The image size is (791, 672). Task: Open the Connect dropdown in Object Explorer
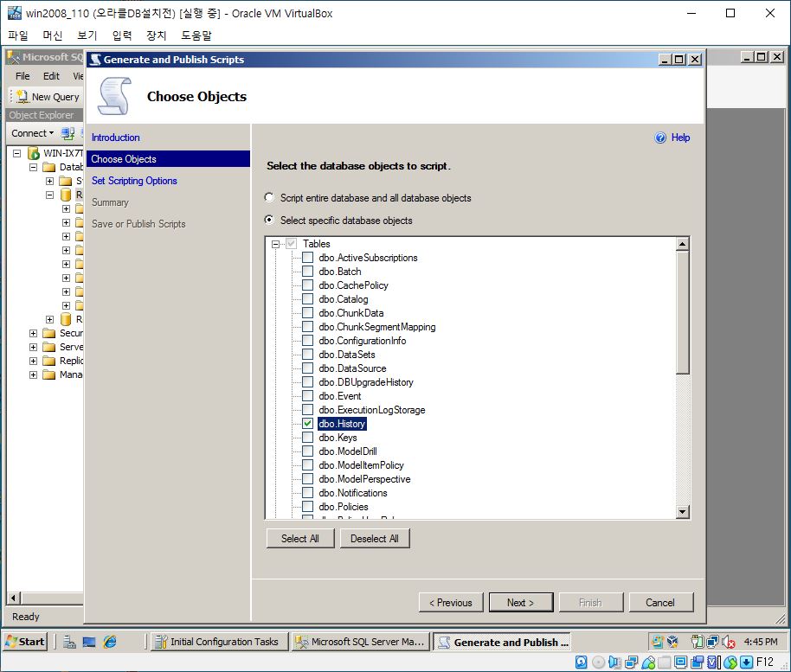click(32, 133)
